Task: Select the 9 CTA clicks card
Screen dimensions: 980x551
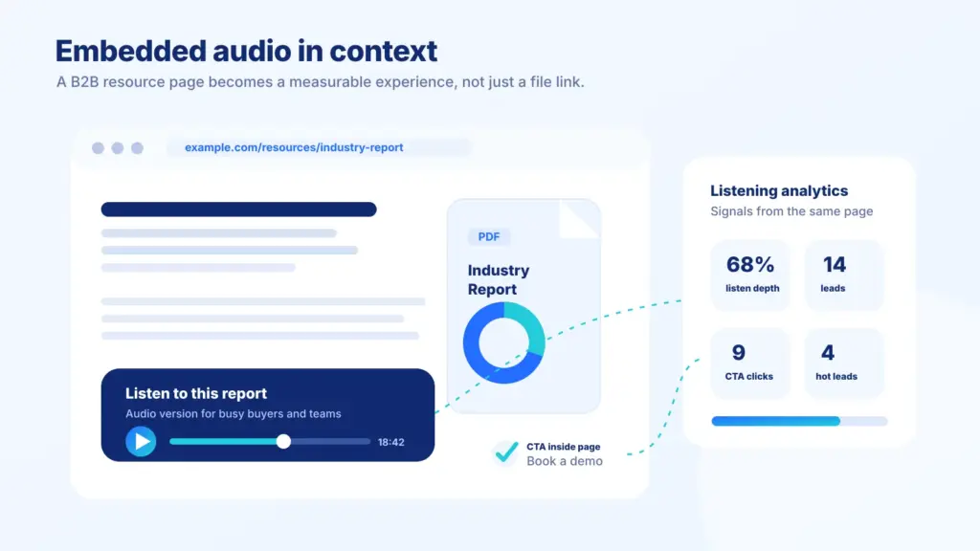Action: (750, 363)
